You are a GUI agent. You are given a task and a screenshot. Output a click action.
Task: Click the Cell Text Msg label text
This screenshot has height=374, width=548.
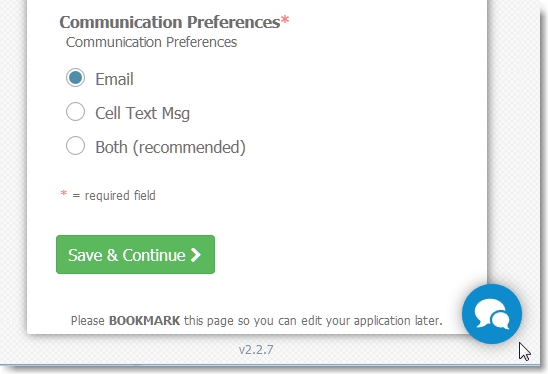point(143,113)
